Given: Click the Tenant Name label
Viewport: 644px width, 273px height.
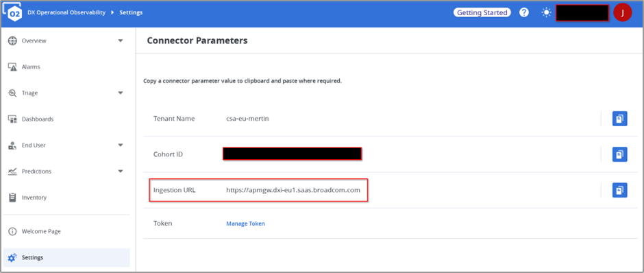Looking at the screenshot, I should point(174,119).
